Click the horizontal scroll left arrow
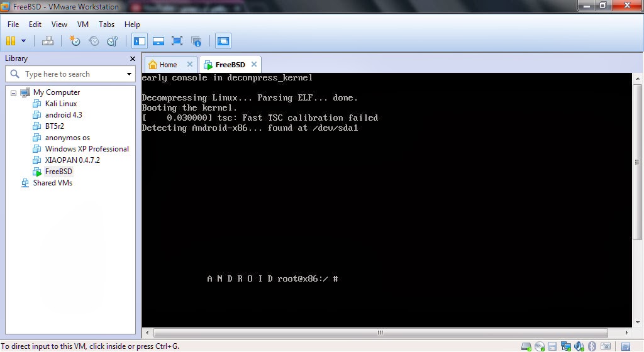The width and height of the screenshot is (644, 352). [x=147, y=333]
